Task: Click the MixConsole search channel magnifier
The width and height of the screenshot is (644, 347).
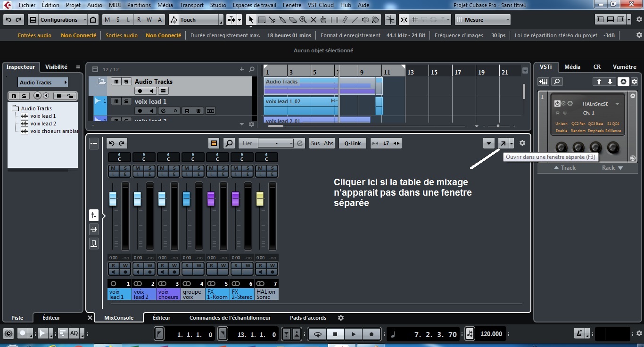Action: [x=229, y=143]
